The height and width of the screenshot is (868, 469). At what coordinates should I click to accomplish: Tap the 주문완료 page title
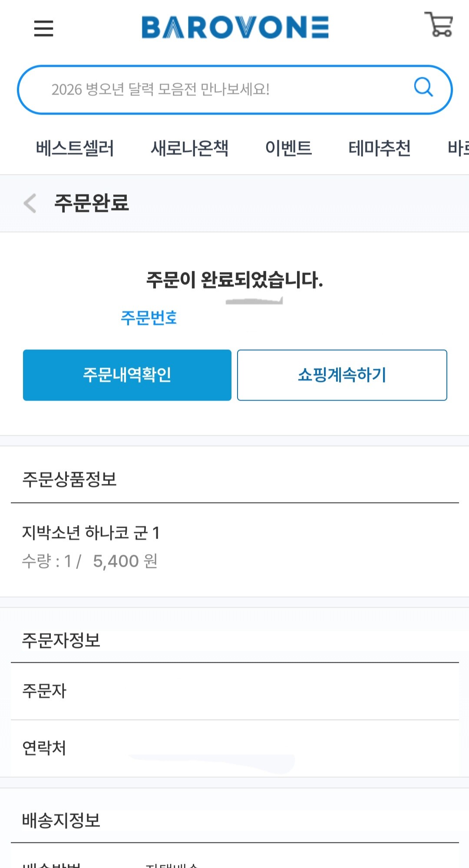[92, 203]
